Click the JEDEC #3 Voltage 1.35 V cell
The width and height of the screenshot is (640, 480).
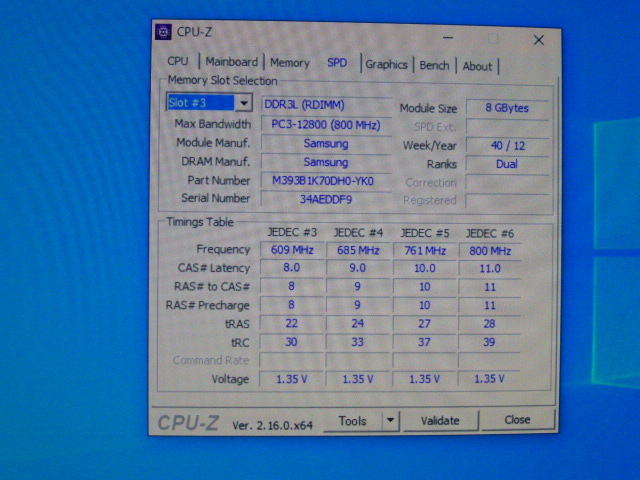pyautogui.click(x=291, y=379)
